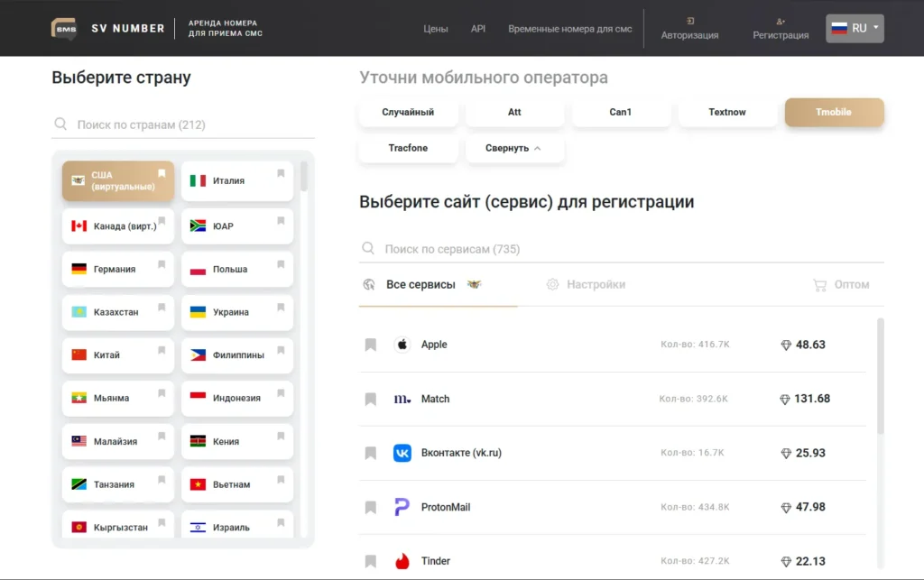Open the RU language dropdown

point(855,28)
